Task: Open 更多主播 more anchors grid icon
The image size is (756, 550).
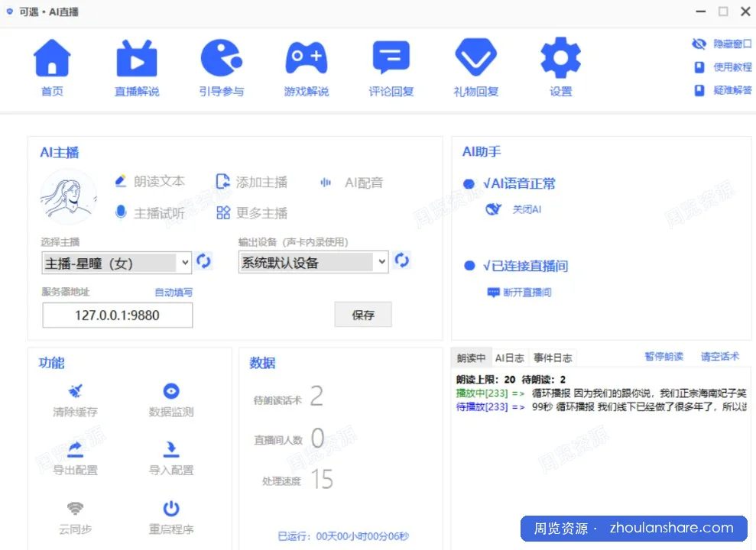Action: pyautogui.click(x=222, y=212)
